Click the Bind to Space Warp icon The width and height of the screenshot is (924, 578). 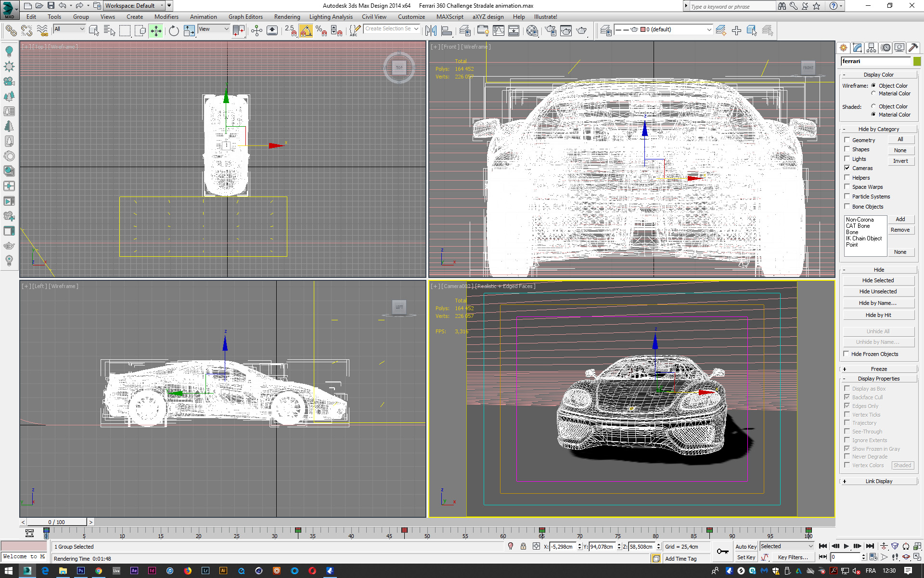click(x=42, y=31)
